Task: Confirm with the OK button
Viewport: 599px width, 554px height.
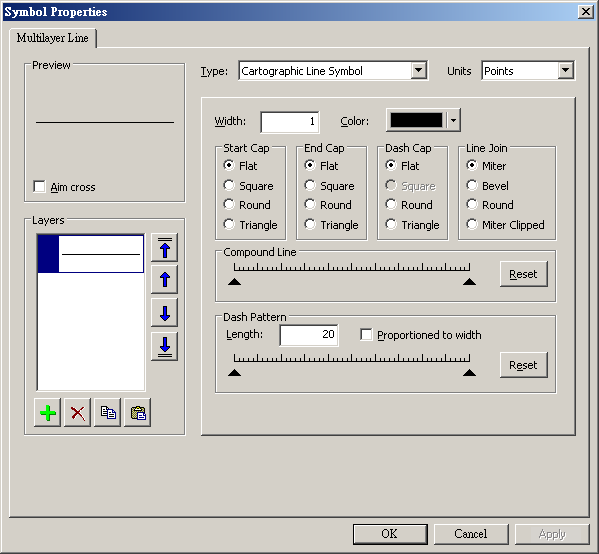Action: (x=390, y=534)
